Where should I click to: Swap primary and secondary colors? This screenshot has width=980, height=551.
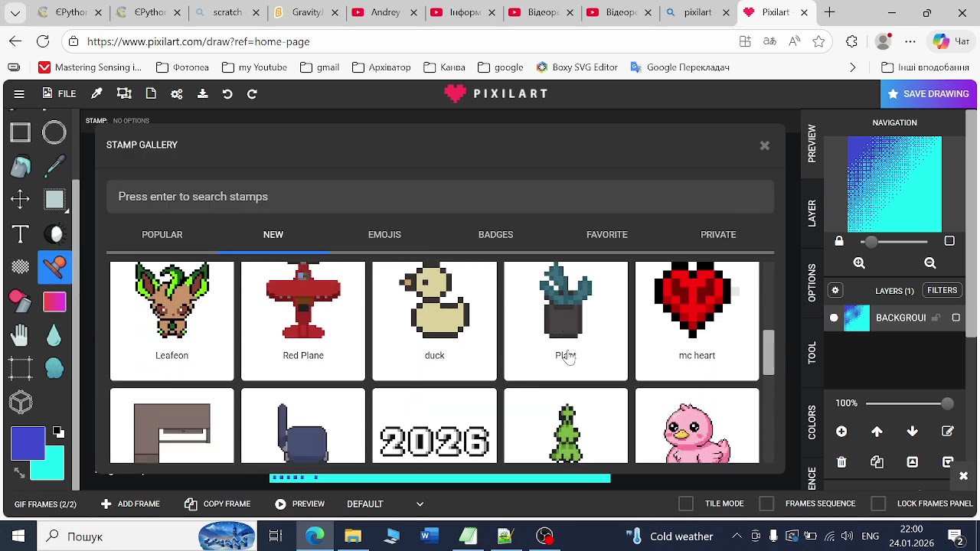tap(19, 472)
